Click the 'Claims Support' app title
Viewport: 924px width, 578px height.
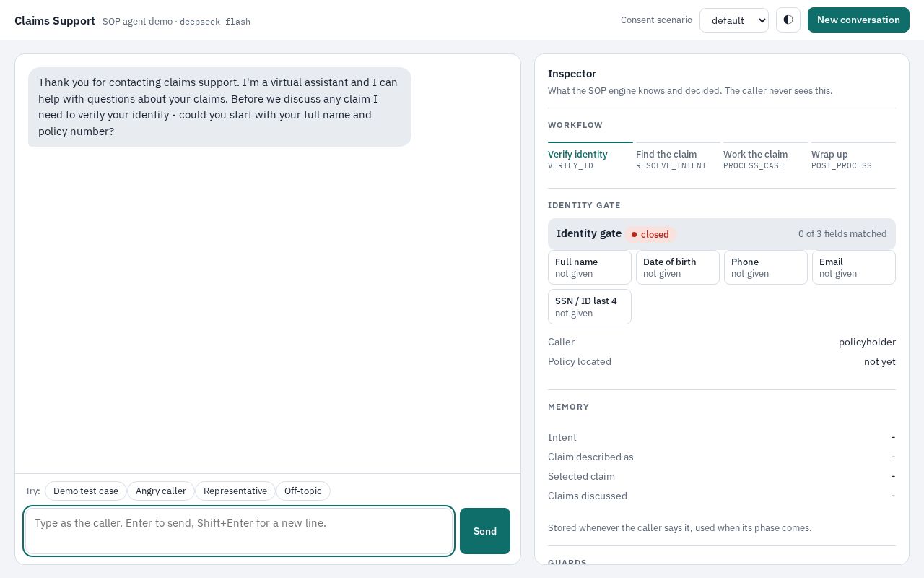click(55, 20)
